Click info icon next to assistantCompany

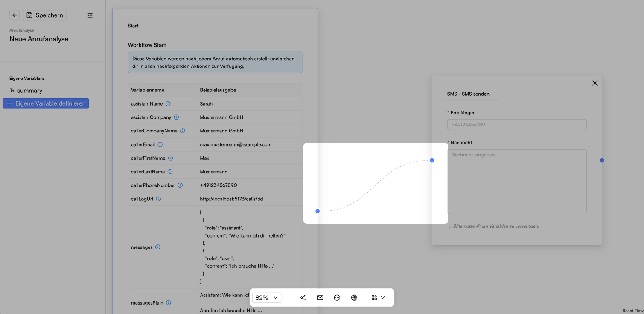(x=176, y=117)
